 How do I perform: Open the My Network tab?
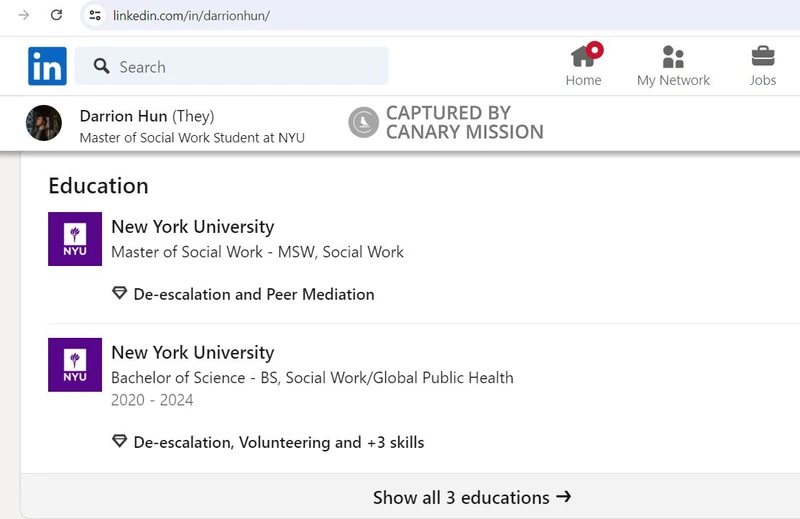point(673,65)
